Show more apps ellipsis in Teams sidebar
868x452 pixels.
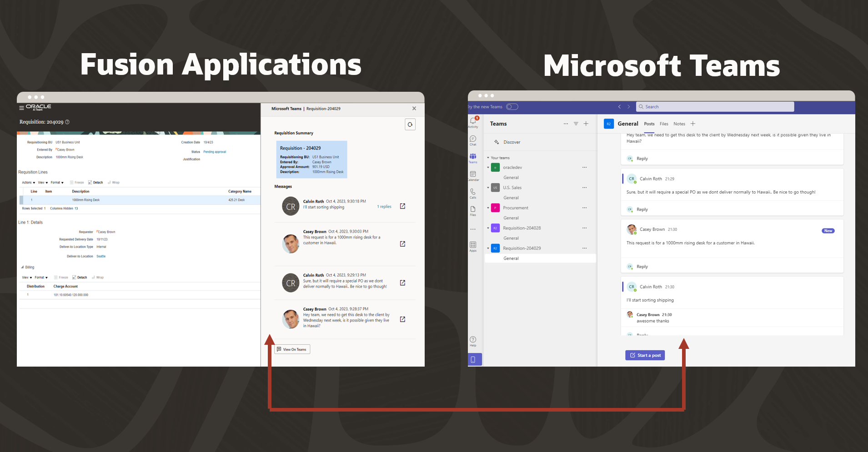click(x=473, y=229)
